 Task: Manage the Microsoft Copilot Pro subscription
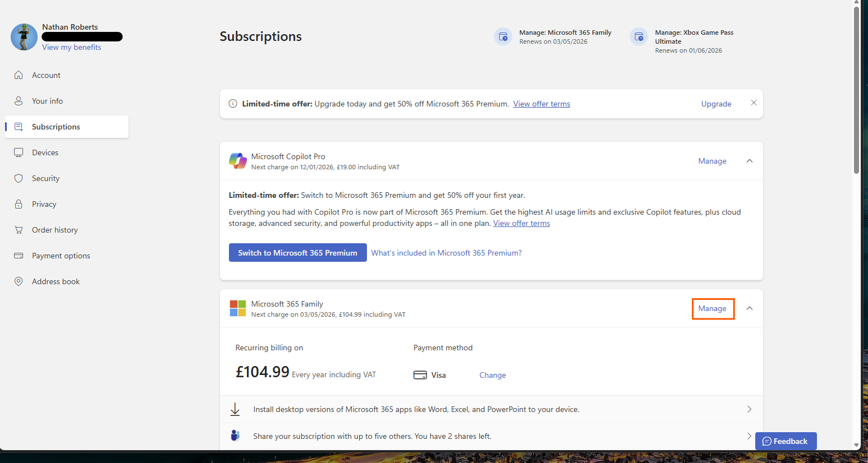pyautogui.click(x=712, y=161)
